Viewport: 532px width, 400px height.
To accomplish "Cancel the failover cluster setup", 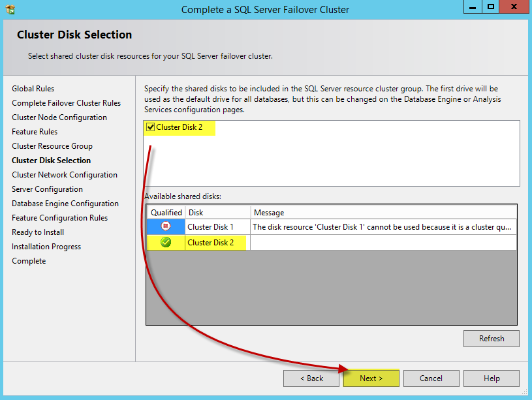I will [x=431, y=378].
